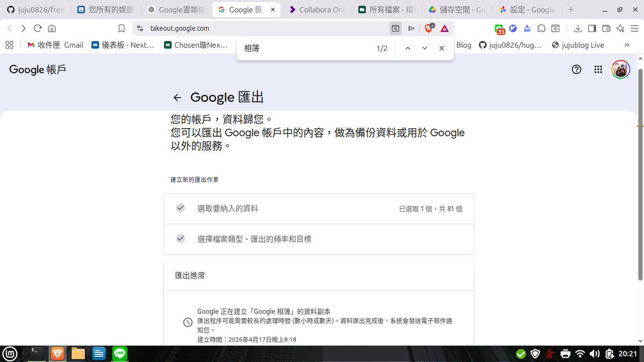Viewport: 644px width, 362px height.
Task: Reload the takeout.google.com page
Action: click(38, 28)
